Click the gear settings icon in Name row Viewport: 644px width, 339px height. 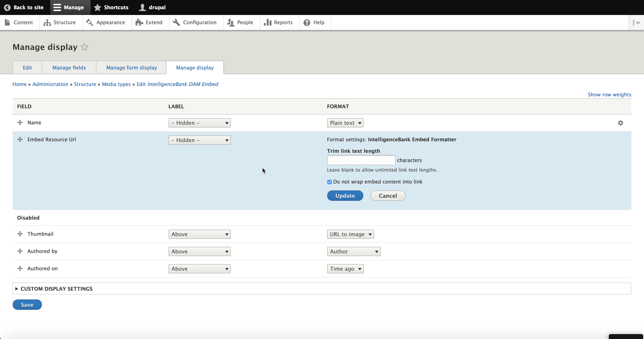coord(620,123)
